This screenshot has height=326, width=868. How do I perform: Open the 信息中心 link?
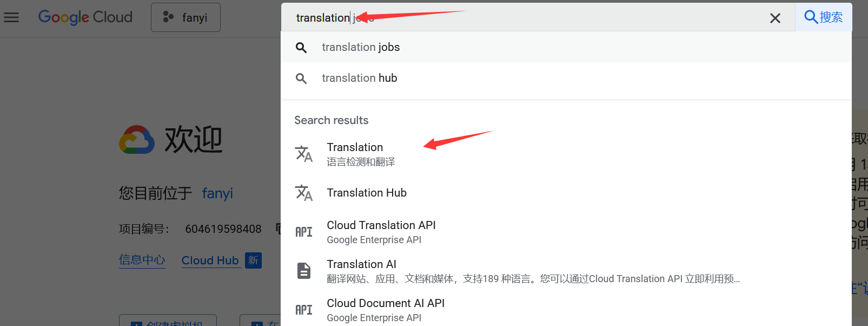tap(142, 260)
